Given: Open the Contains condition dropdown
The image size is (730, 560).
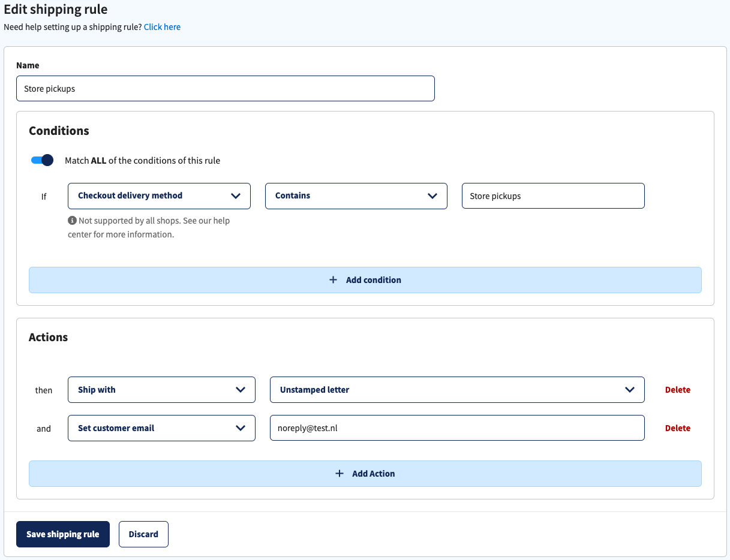Looking at the screenshot, I should (x=356, y=195).
